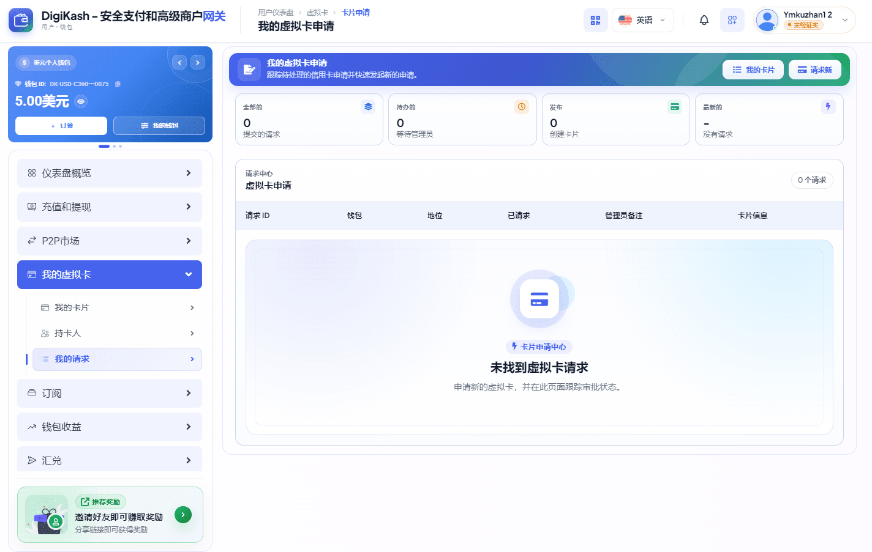Click the dollar personal wallet badge
Viewport: 872px width, 552px height.
tap(46, 63)
